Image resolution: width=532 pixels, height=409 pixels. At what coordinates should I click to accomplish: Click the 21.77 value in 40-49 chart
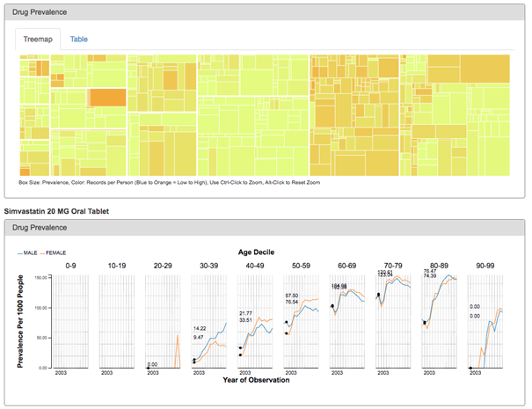pyautogui.click(x=245, y=313)
